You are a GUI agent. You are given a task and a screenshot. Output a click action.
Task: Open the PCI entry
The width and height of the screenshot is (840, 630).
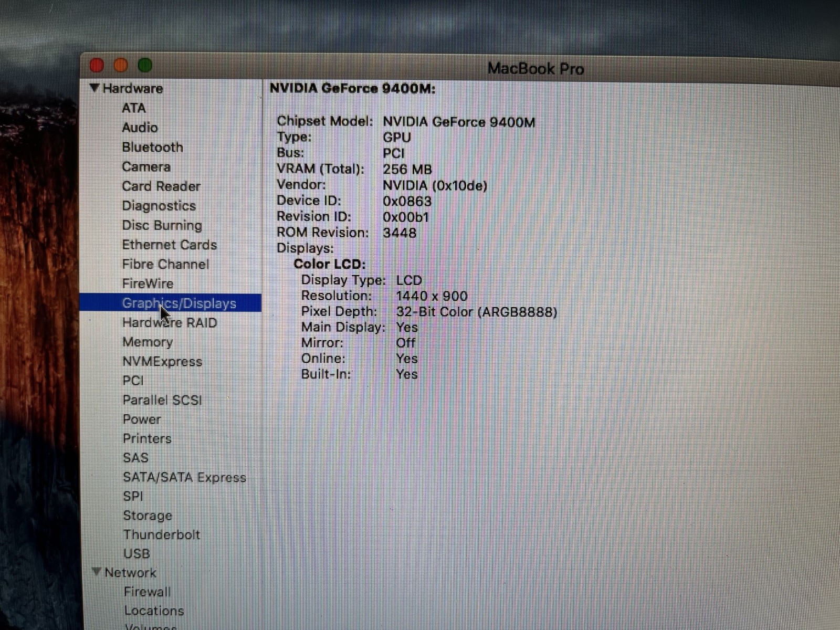click(133, 381)
